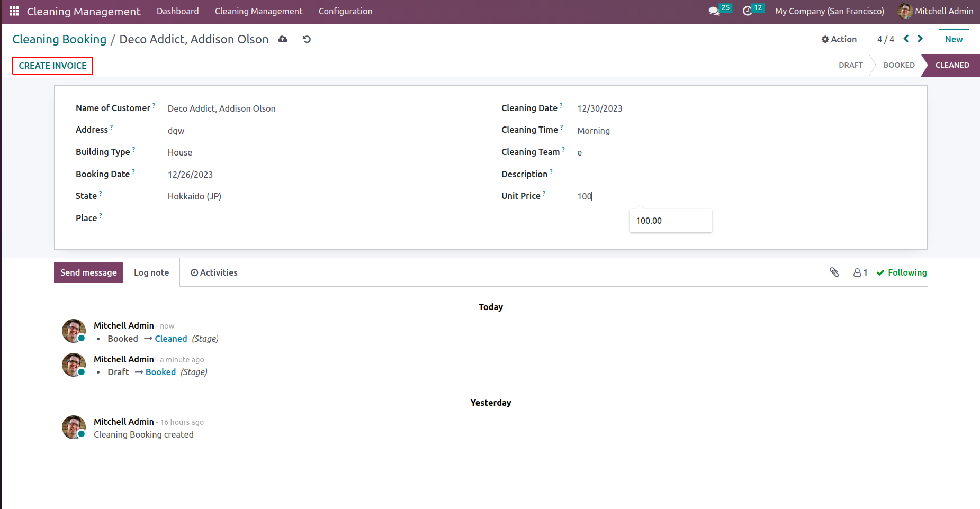Image resolution: width=980 pixels, height=509 pixels.
Task: Click the Create Invoice button
Action: click(x=53, y=66)
